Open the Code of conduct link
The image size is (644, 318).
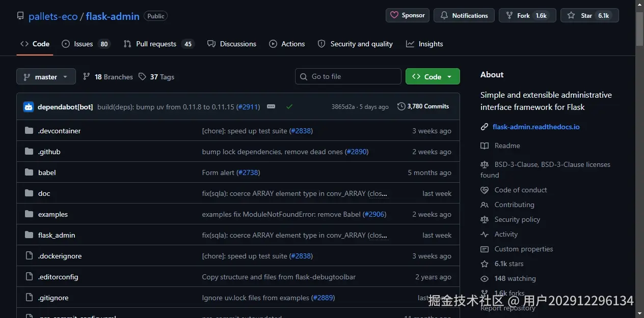[521, 190]
